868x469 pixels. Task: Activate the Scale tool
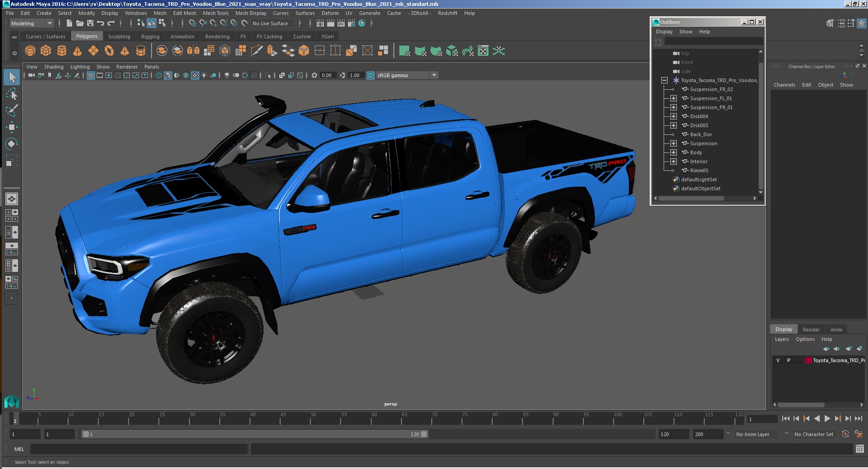(12, 161)
